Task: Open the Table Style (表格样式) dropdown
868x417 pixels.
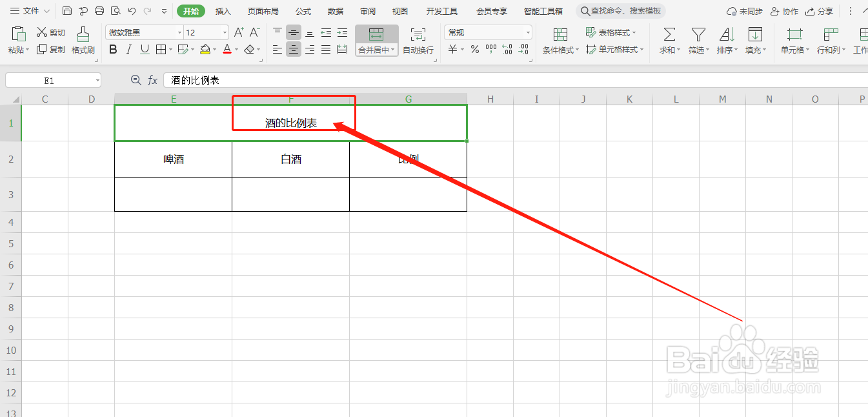Action: (611, 32)
